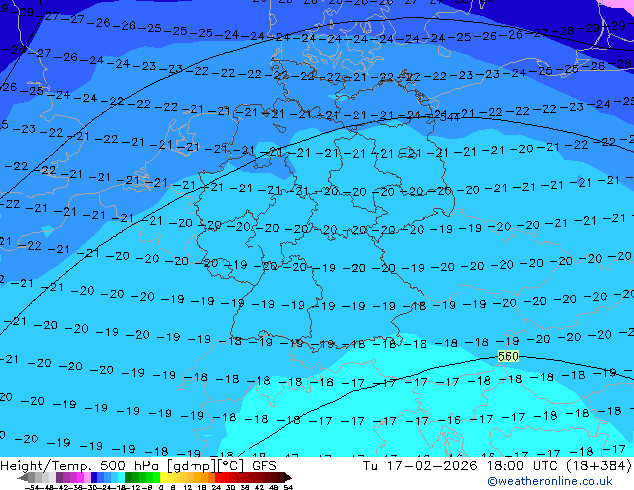Click the legend value label '54'
The height and width of the screenshot is (490, 634).
pos(288,487)
